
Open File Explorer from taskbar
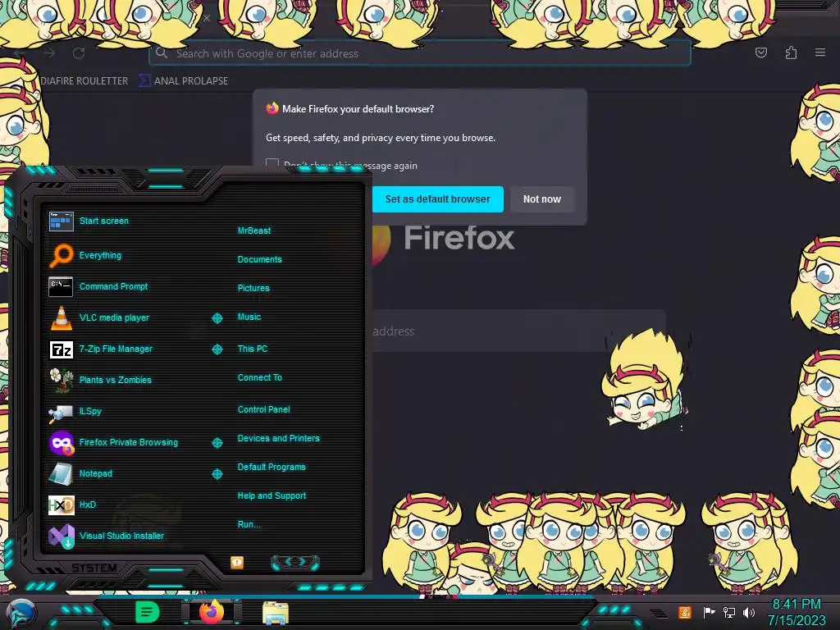click(276, 612)
